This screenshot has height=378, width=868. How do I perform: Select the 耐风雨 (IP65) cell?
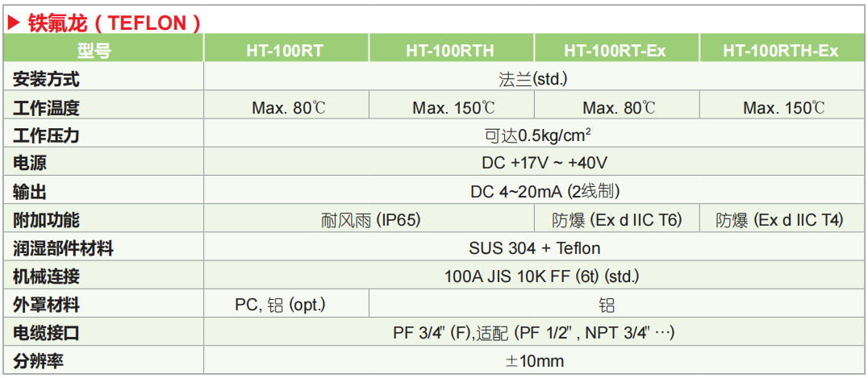tap(369, 219)
